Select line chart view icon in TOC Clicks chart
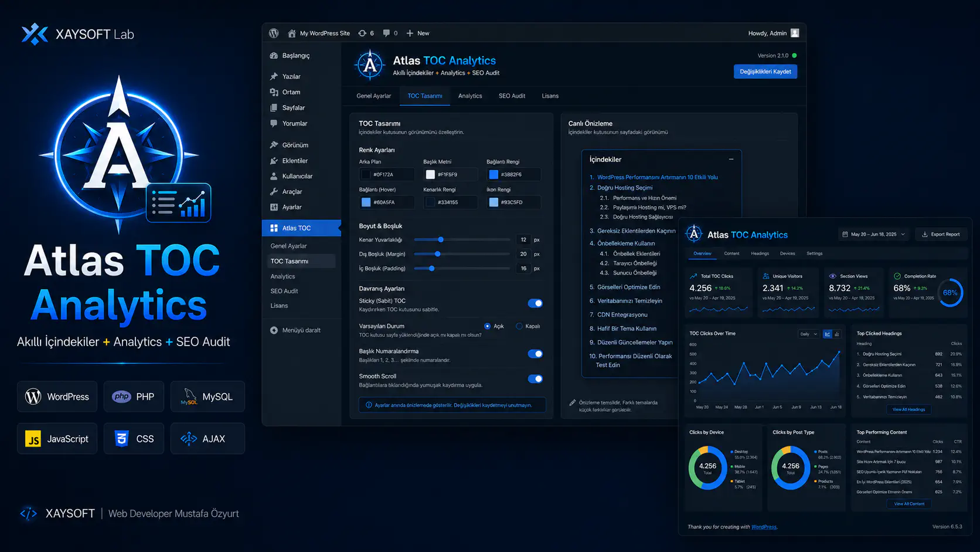Image resolution: width=980 pixels, height=552 pixels. (x=828, y=334)
